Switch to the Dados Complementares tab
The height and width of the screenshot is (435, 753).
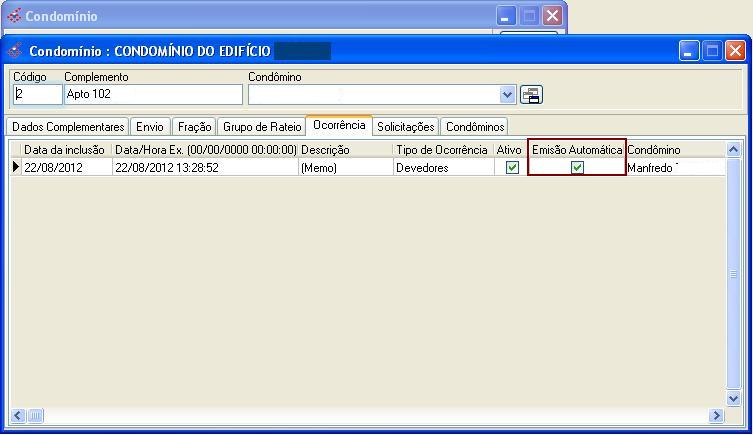pyautogui.click(x=68, y=127)
